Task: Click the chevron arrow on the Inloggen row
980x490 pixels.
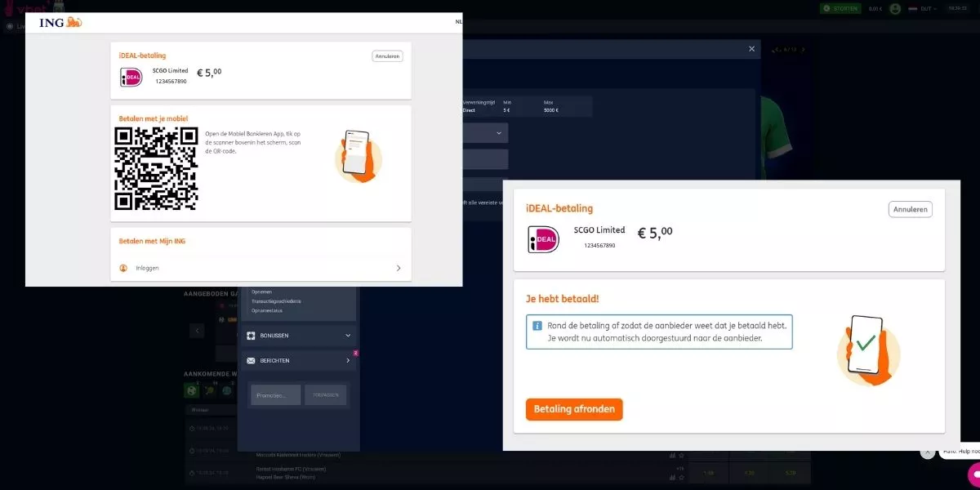Action: tap(399, 268)
